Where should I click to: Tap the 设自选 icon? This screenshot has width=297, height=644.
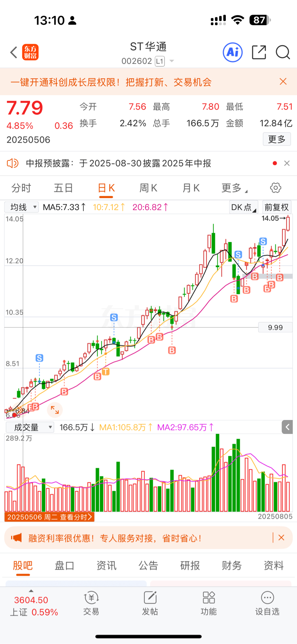[x=267, y=598]
